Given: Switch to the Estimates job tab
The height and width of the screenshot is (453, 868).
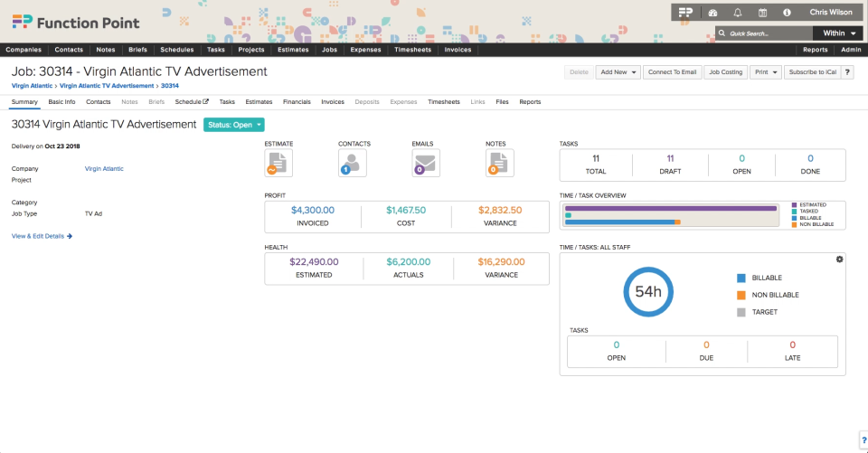Looking at the screenshot, I should (259, 102).
